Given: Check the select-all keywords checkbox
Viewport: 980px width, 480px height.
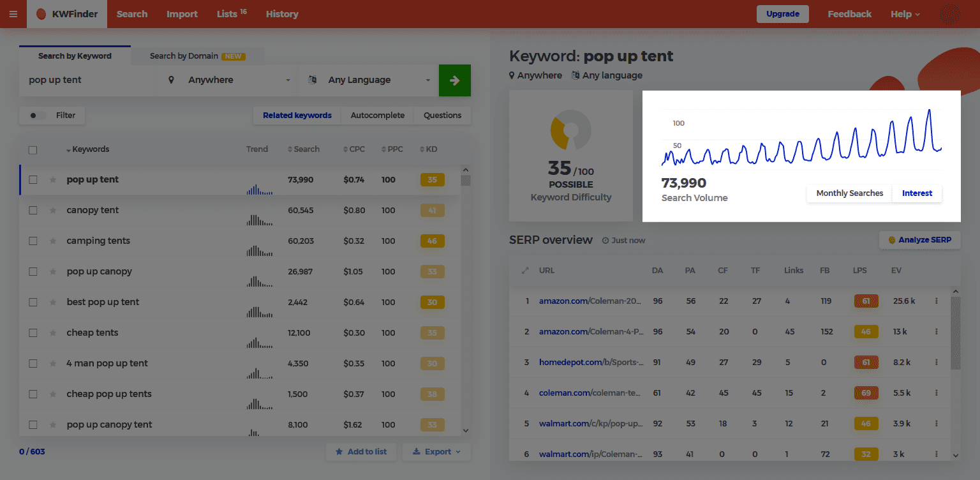Looking at the screenshot, I should click(x=33, y=150).
